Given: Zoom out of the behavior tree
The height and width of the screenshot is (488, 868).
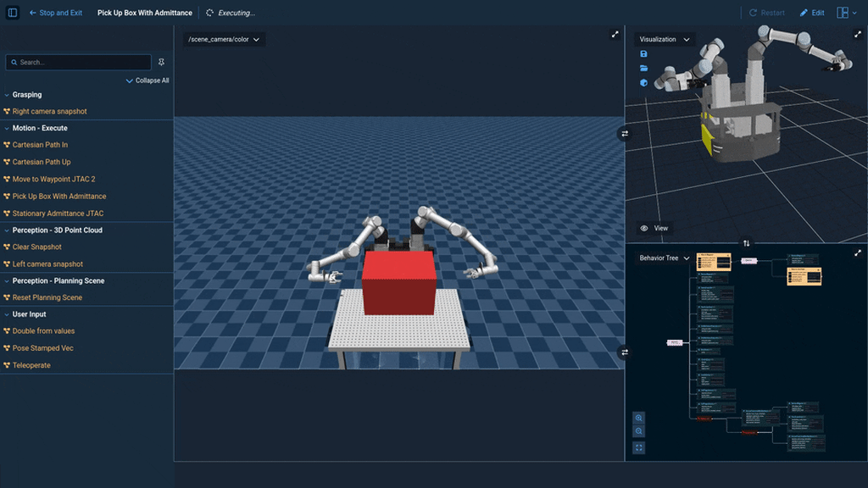Looking at the screenshot, I should (639, 432).
